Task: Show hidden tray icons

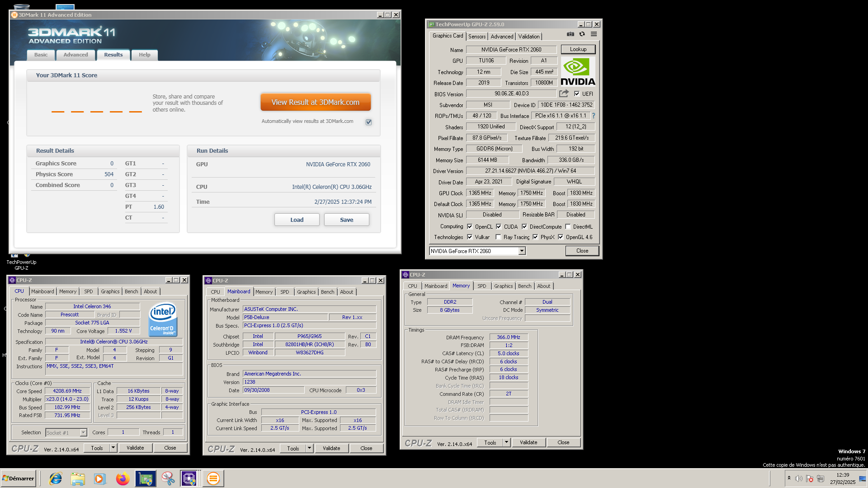Action: [789, 478]
